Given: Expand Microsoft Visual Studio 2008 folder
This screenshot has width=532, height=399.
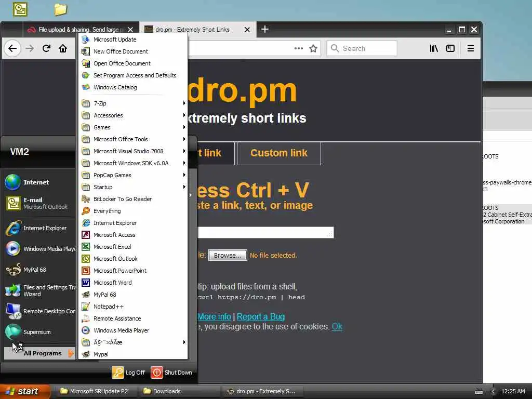Looking at the screenshot, I should pyautogui.click(x=133, y=151).
